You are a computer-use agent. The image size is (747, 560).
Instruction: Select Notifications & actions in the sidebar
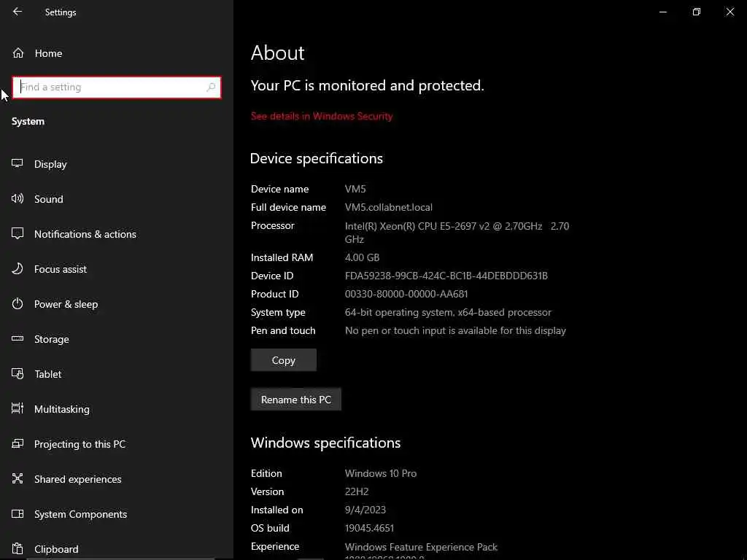point(85,234)
